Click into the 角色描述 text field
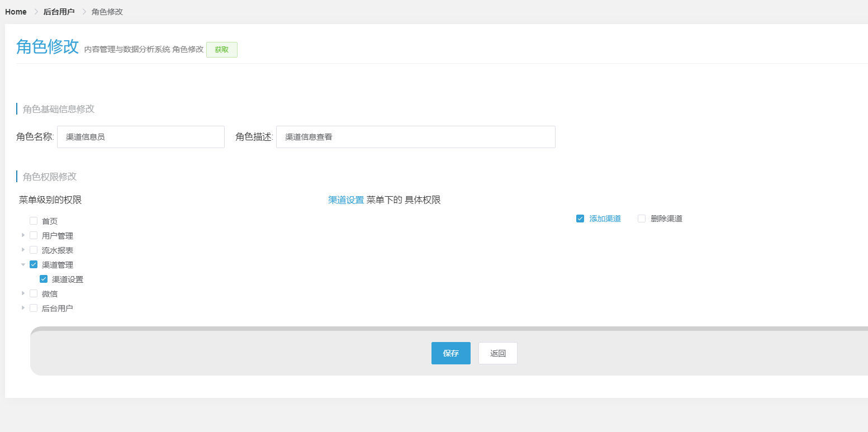868x432 pixels. (415, 137)
